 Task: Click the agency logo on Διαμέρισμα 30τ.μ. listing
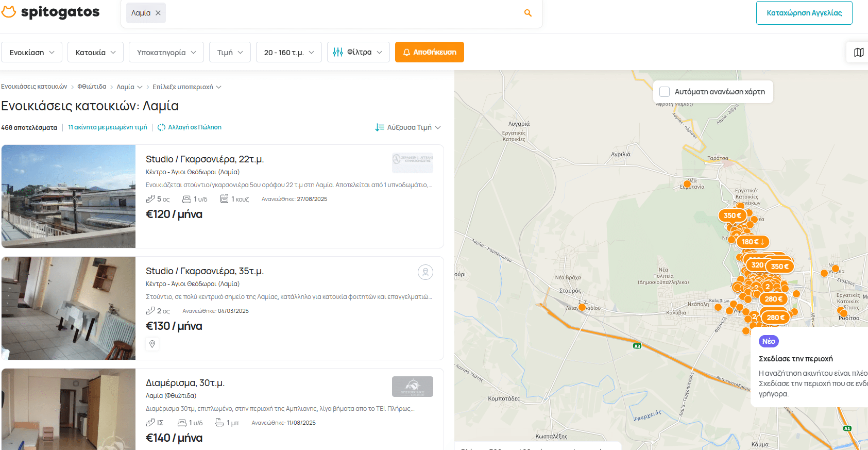412,387
